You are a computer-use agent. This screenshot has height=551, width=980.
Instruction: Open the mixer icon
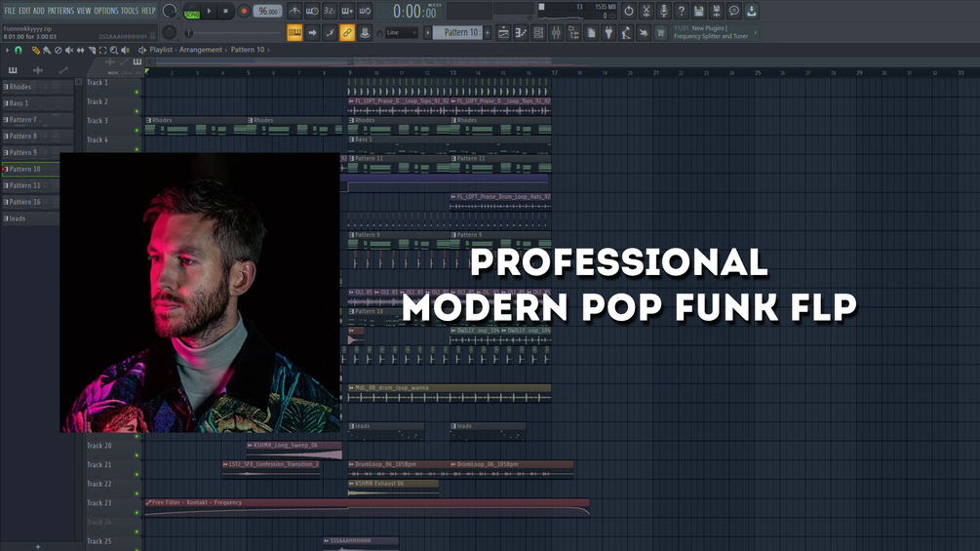(556, 32)
